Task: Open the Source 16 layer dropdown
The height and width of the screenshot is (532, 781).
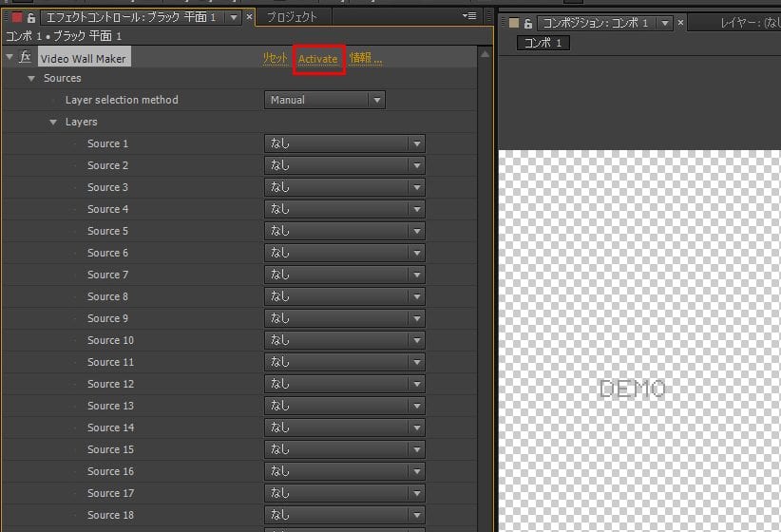Action: click(x=345, y=472)
